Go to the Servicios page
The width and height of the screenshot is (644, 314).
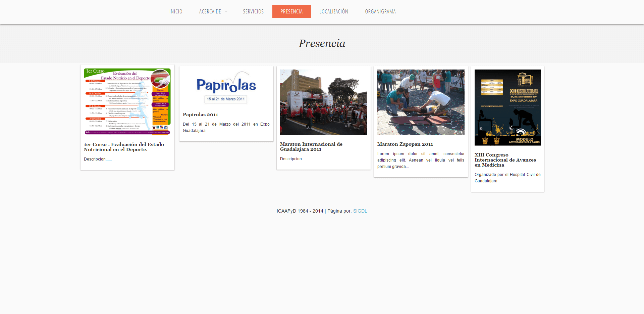tap(253, 11)
